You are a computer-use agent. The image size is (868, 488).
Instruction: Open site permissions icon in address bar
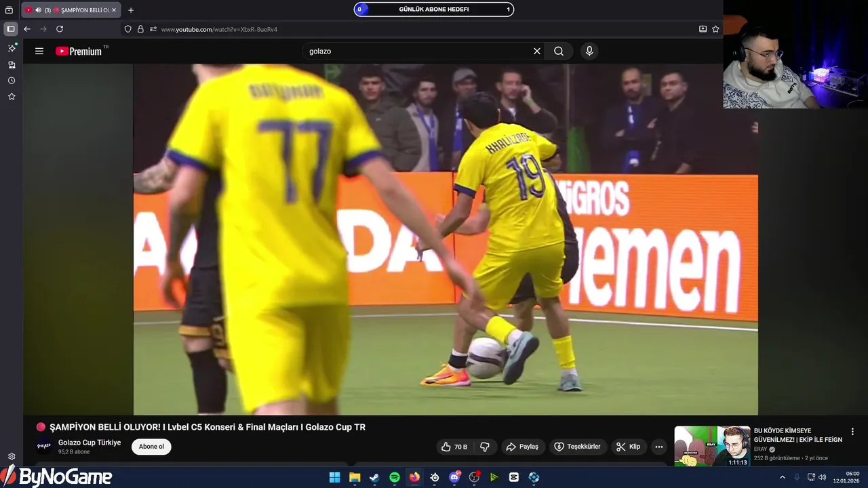coord(153,29)
